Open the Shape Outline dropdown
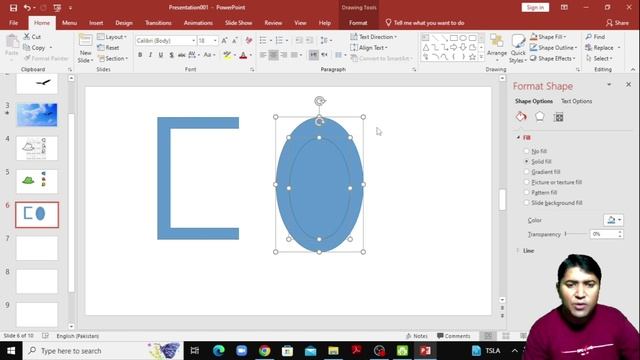The width and height of the screenshot is (640, 360). 553,48
